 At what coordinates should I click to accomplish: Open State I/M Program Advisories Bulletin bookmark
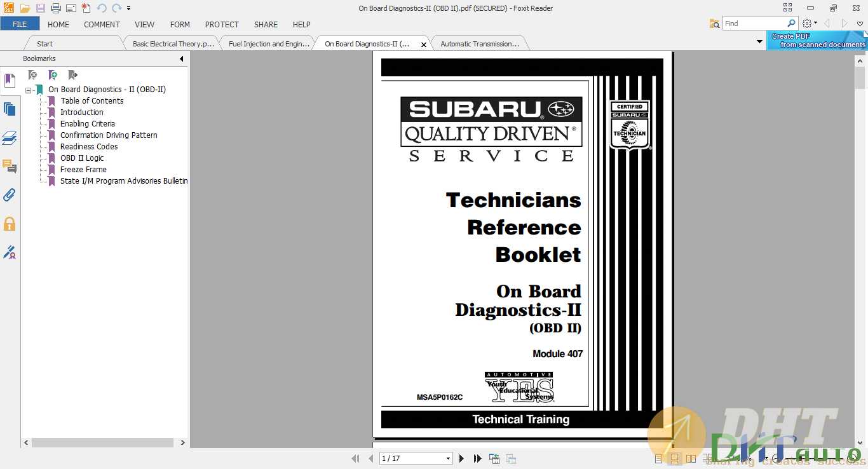(x=124, y=181)
